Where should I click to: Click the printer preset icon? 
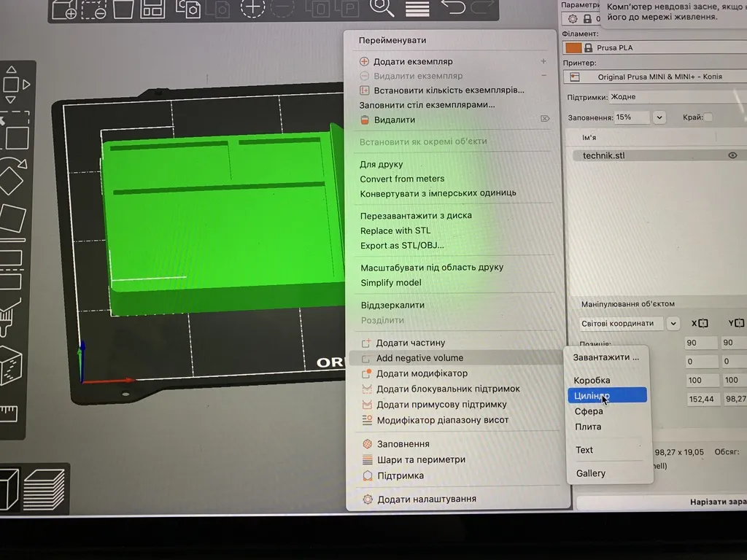[575, 77]
